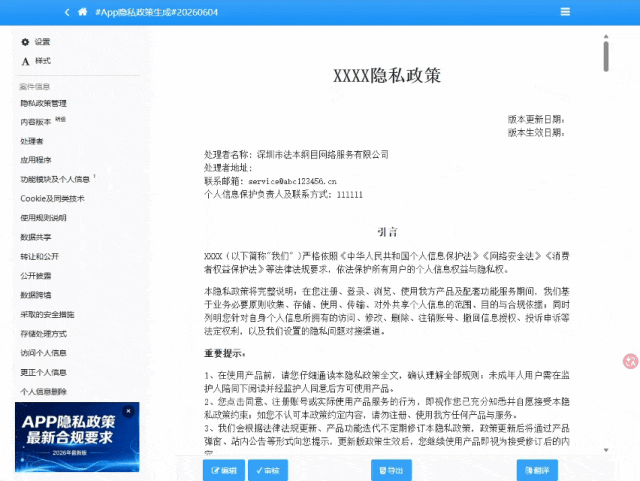The height and width of the screenshot is (481, 640).
Task: Open 设置 with the gear icon
Action: [36, 42]
